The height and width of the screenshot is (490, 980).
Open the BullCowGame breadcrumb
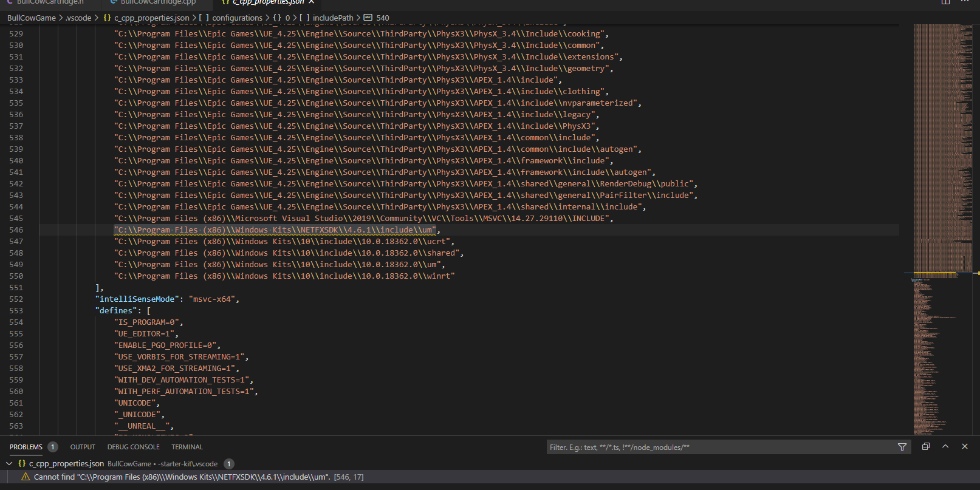click(32, 18)
